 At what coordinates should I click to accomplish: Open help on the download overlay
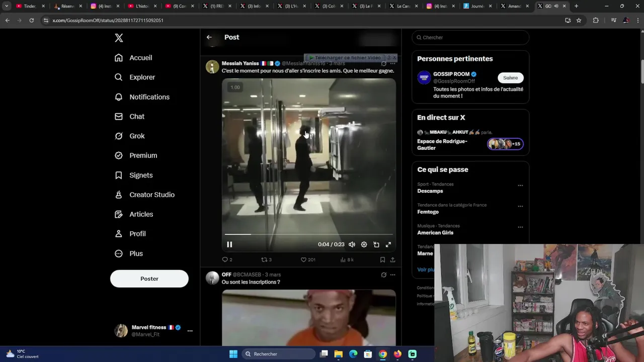(388, 58)
